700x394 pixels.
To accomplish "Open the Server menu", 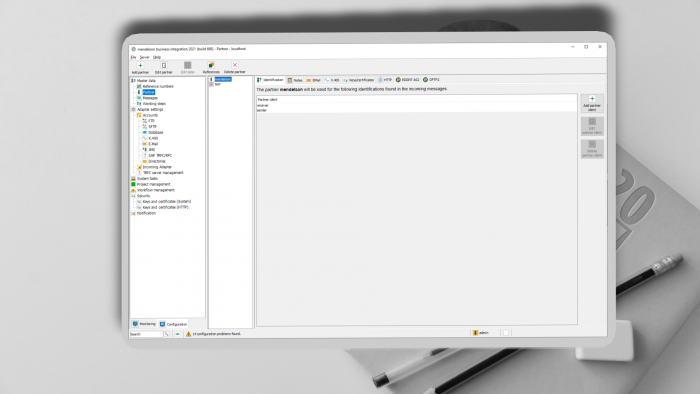I will coord(144,57).
